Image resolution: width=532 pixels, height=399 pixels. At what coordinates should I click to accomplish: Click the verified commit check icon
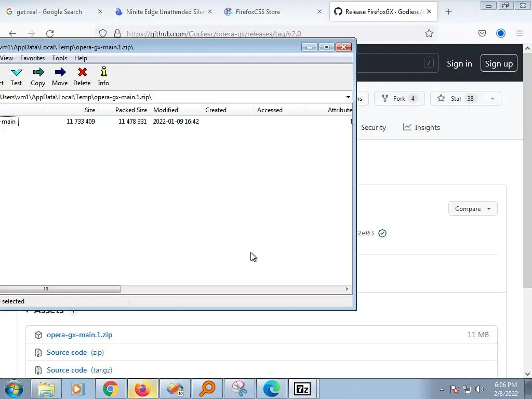coord(382,233)
